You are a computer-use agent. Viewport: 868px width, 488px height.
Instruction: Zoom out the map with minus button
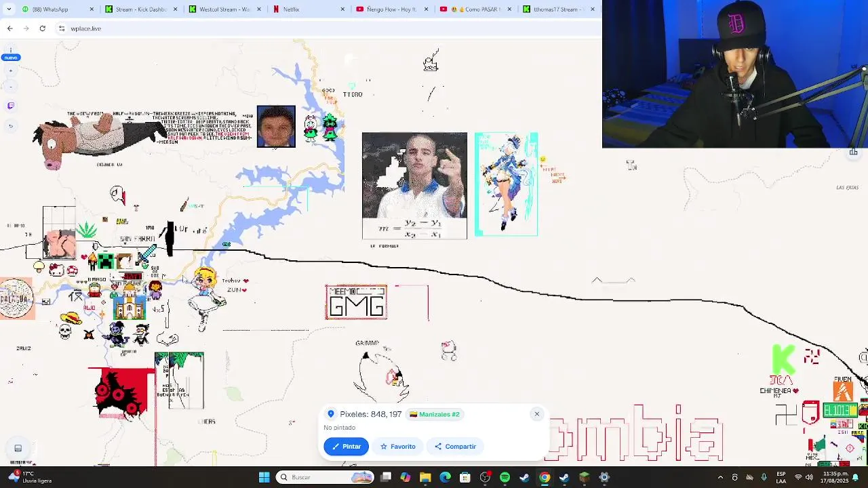[10, 87]
